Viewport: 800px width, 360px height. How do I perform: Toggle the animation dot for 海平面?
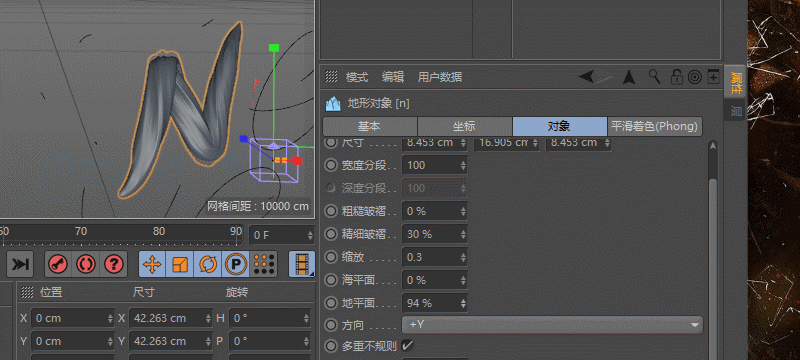pyautogui.click(x=331, y=280)
